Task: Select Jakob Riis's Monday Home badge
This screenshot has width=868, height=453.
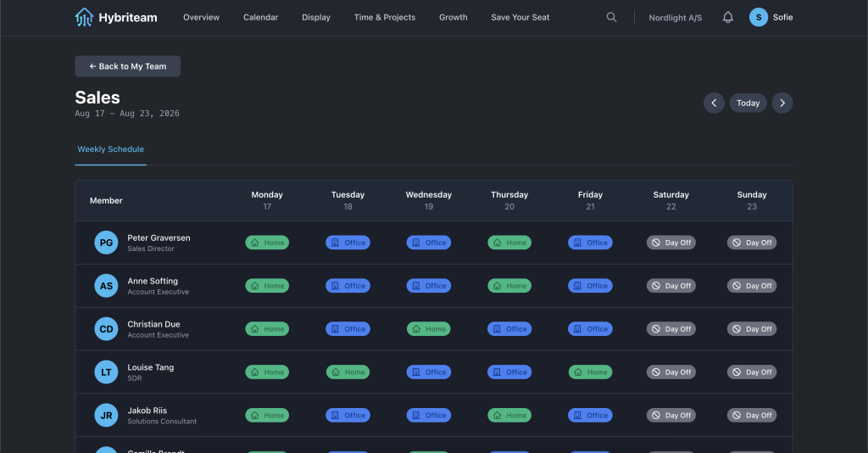Action: [x=267, y=416]
